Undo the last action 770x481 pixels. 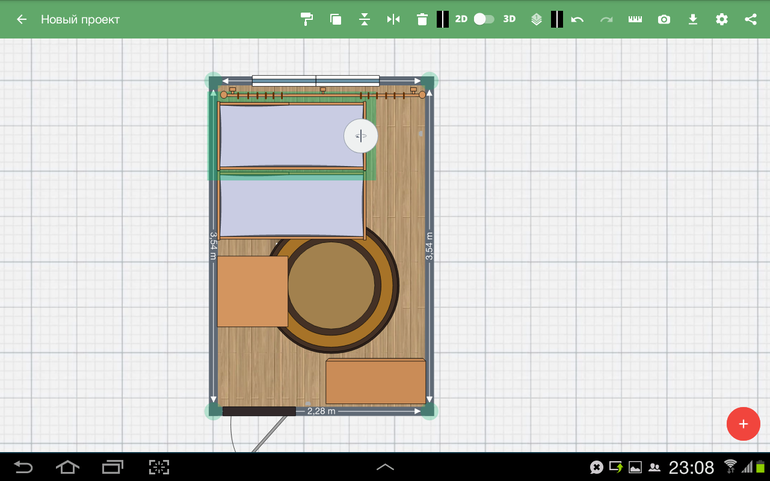coord(577,19)
